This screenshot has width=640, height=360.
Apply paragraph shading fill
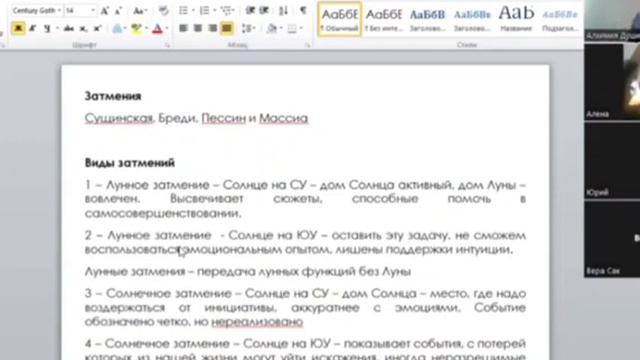(x=272, y=28)
